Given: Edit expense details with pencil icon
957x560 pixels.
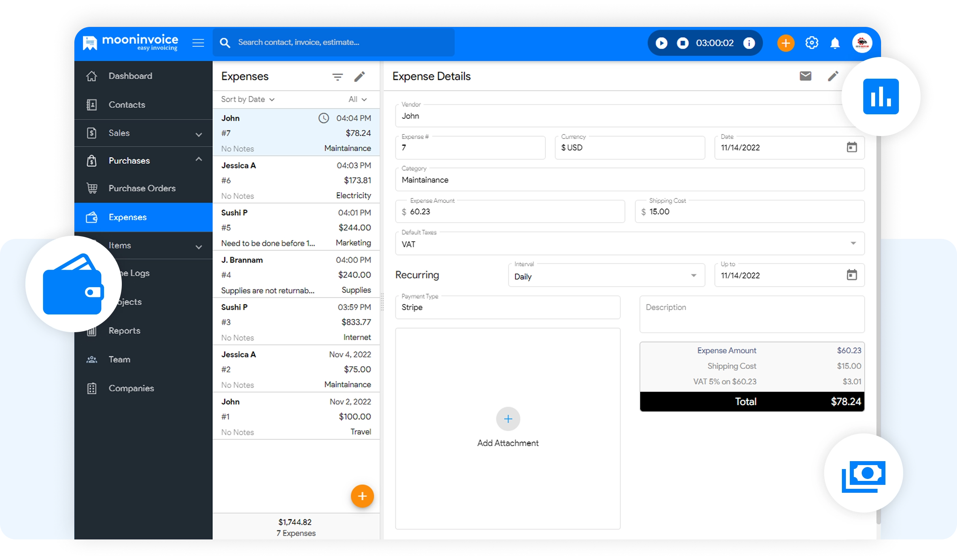Looking at the screenshot, I should coord(833,76).
